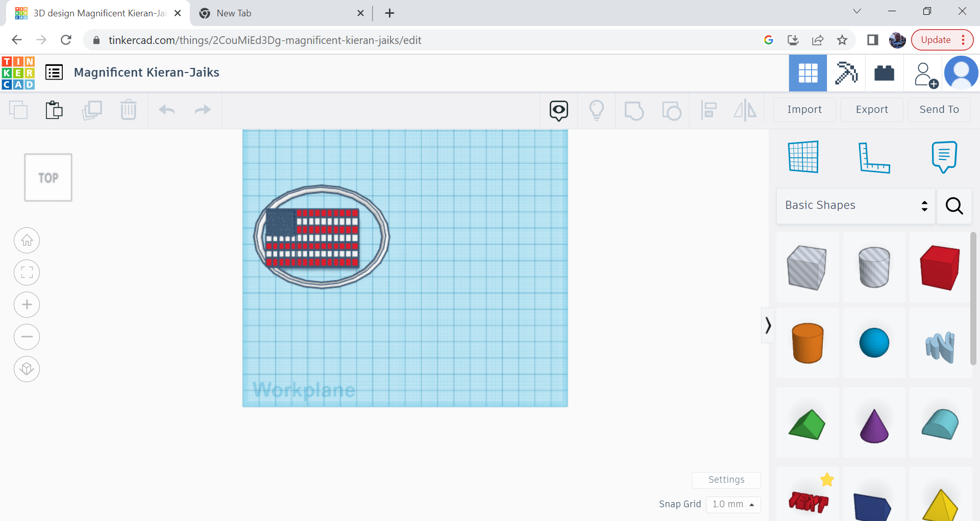
Task: Pick the blue Sphere shape
Action: tap(874, 343)
